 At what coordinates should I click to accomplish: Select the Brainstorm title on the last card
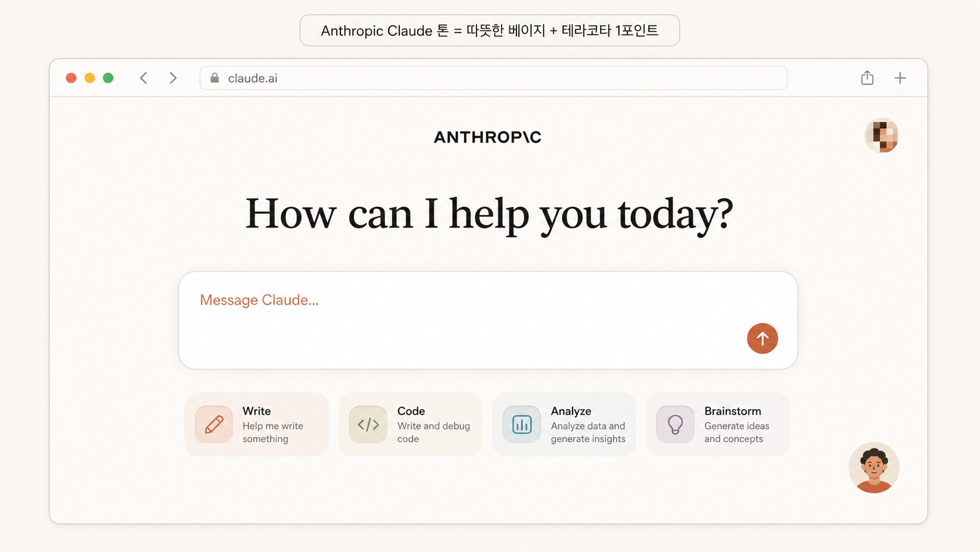pyautogui.click(x=733, y=411)
